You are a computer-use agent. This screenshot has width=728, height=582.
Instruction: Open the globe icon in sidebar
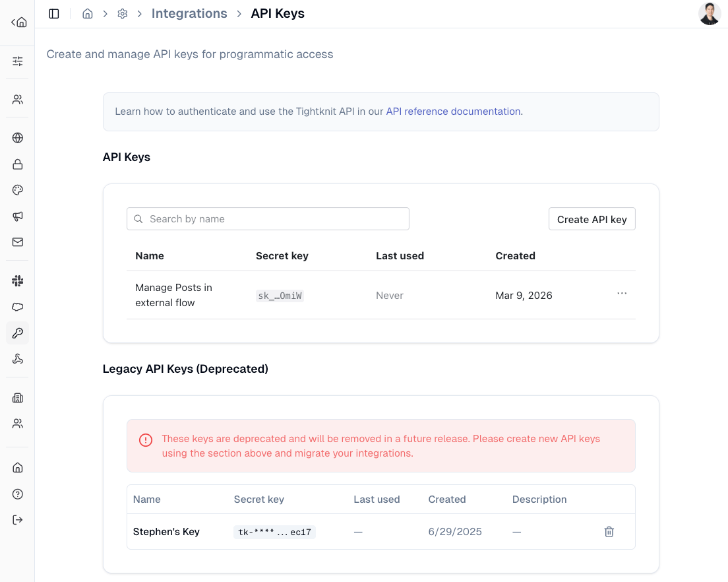[x=18, y=138]
